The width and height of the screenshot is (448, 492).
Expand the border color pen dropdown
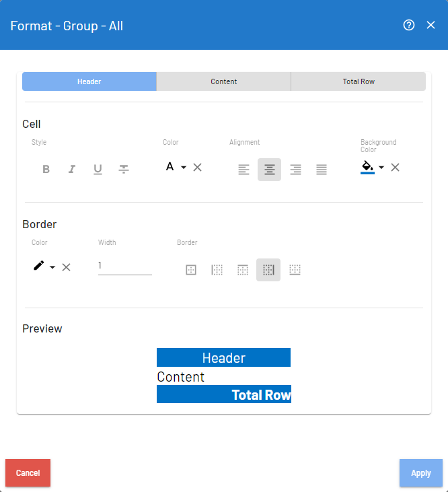tap(52, 267)
